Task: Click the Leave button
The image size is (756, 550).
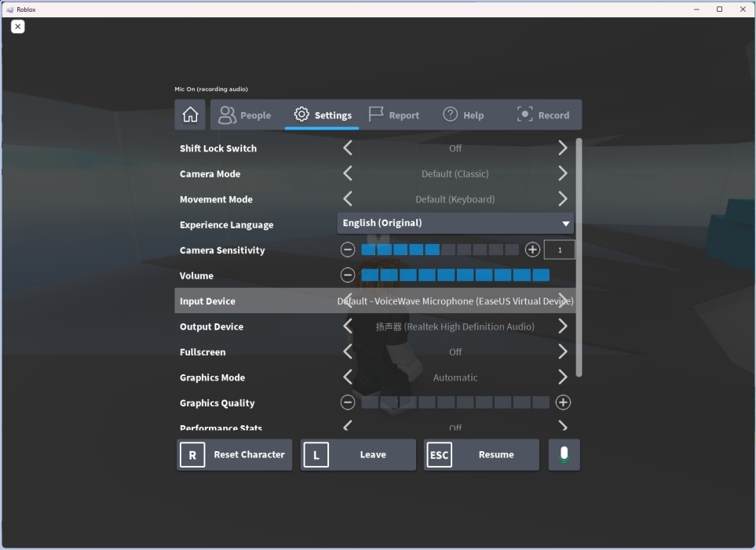Action: click(x=357, y=454)
